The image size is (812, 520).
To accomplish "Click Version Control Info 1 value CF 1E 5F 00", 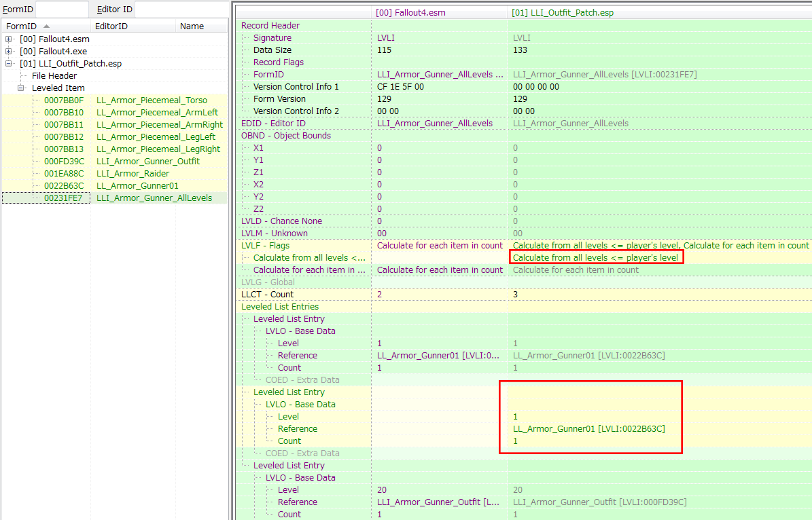I will 400,87.
